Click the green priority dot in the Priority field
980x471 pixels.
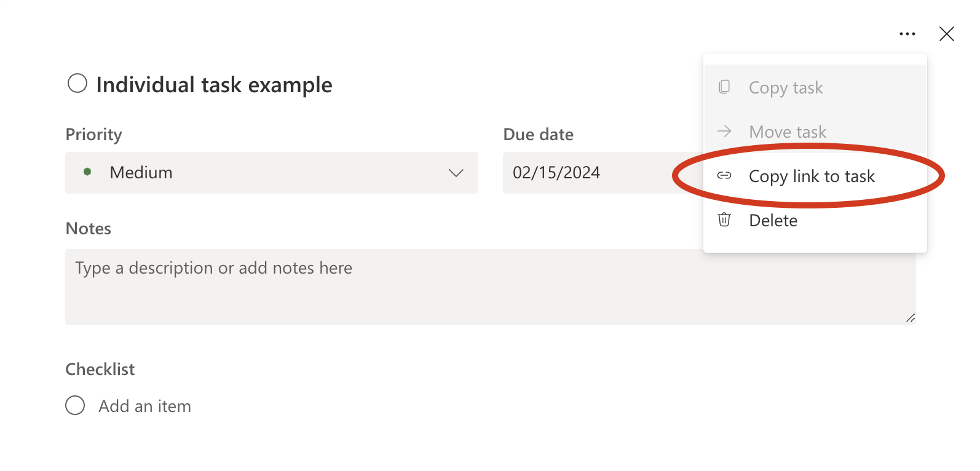pos(87,172)
